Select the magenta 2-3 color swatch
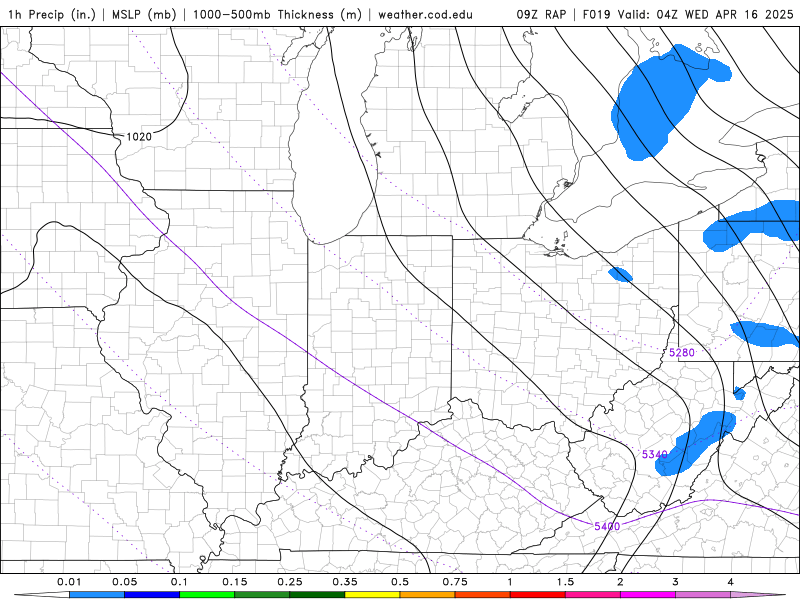 click(x=648, y=595)
